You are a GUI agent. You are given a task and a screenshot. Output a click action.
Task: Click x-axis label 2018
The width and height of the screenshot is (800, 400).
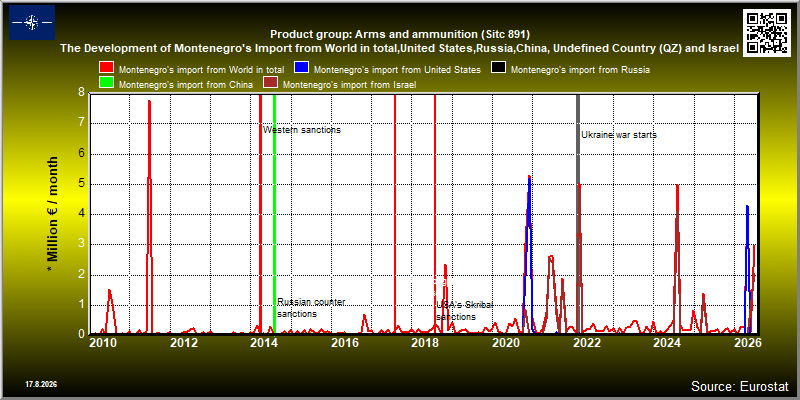[x=424, y=342]
